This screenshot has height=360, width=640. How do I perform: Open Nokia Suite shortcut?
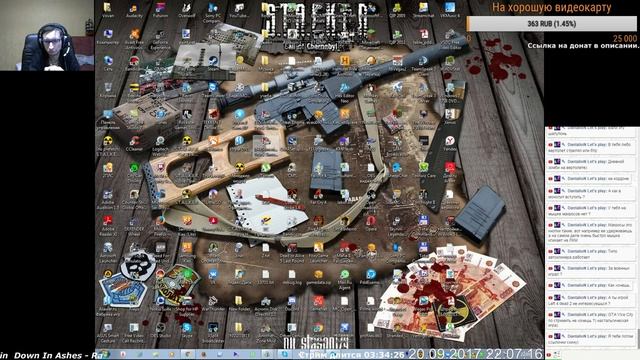point(160,304)
